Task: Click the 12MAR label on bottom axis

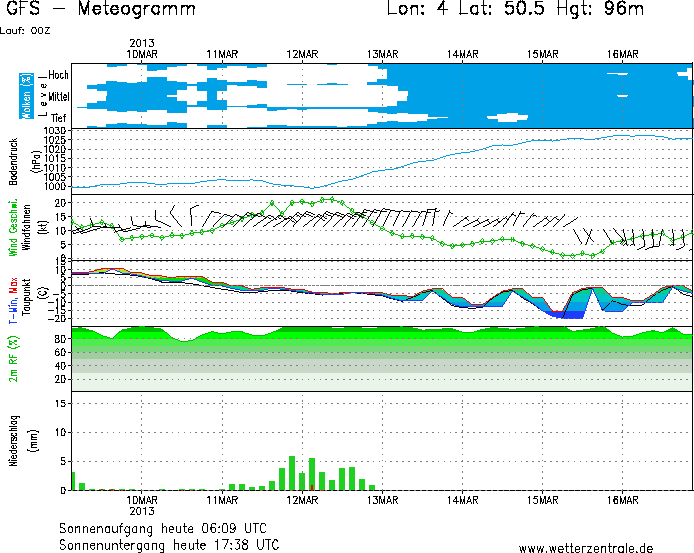Action: pos(302,499)
